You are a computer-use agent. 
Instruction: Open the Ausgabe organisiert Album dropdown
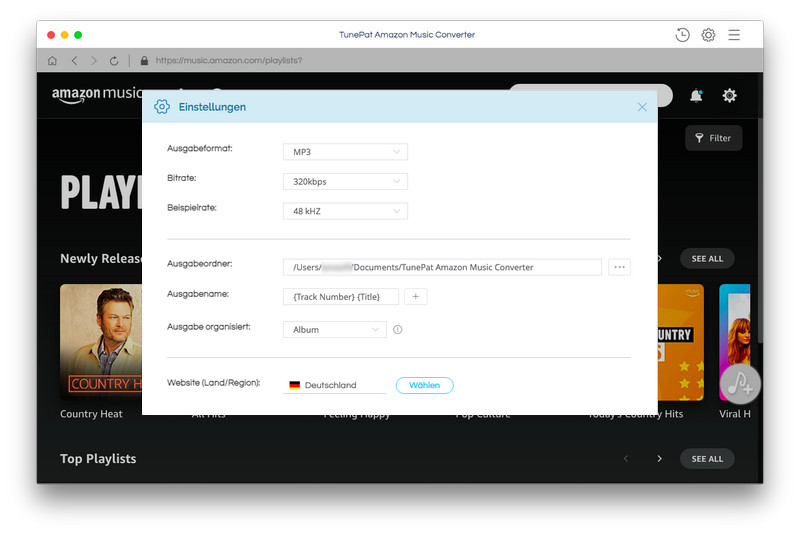pyautogui.click(x=335, y=329)
